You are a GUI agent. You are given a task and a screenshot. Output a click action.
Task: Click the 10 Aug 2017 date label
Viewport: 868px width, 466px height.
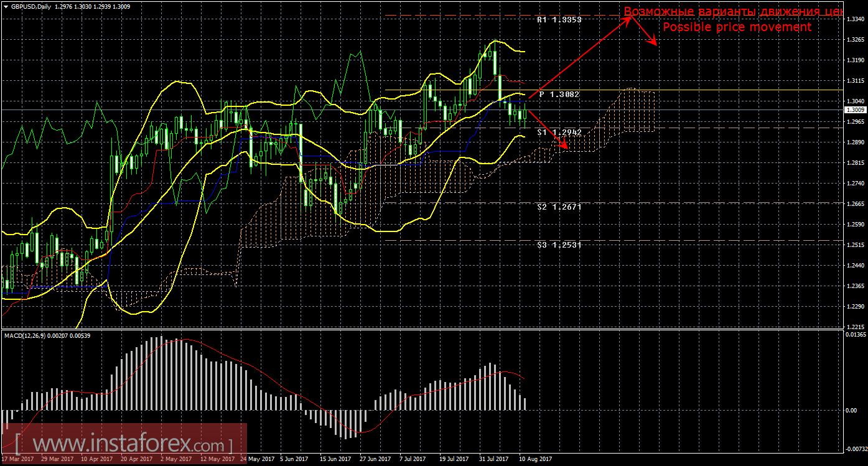(x=536, y=459)
